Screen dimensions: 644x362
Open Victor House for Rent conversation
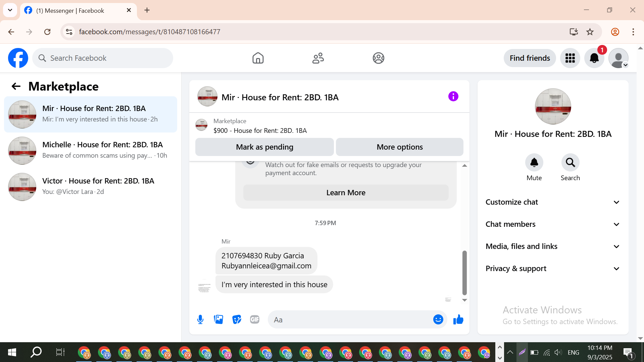click(x=91, y=187)
